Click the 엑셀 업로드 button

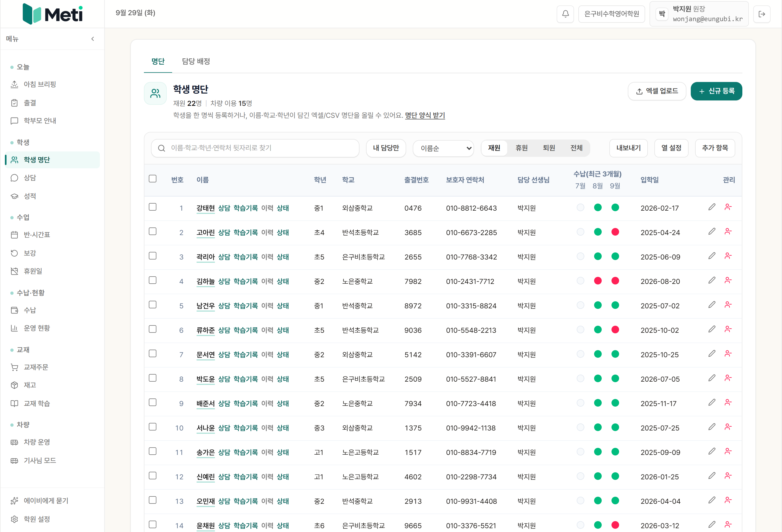[x=657, y=91]
